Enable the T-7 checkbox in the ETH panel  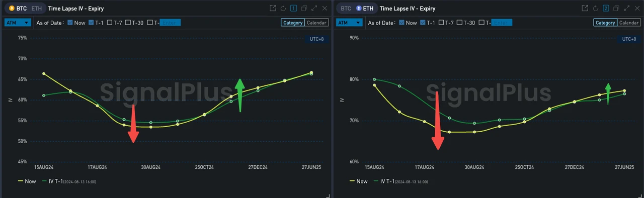pyautogui.click(x=441, y=23)
